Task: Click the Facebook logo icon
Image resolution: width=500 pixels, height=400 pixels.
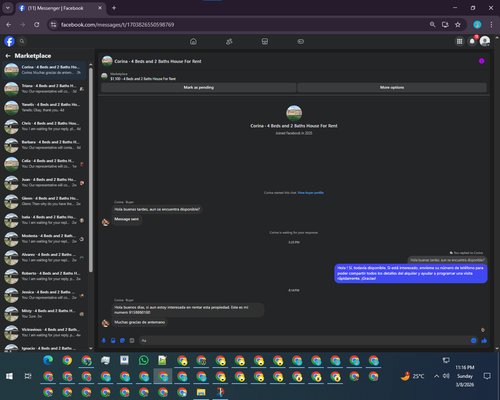Action: pos(9,41)
